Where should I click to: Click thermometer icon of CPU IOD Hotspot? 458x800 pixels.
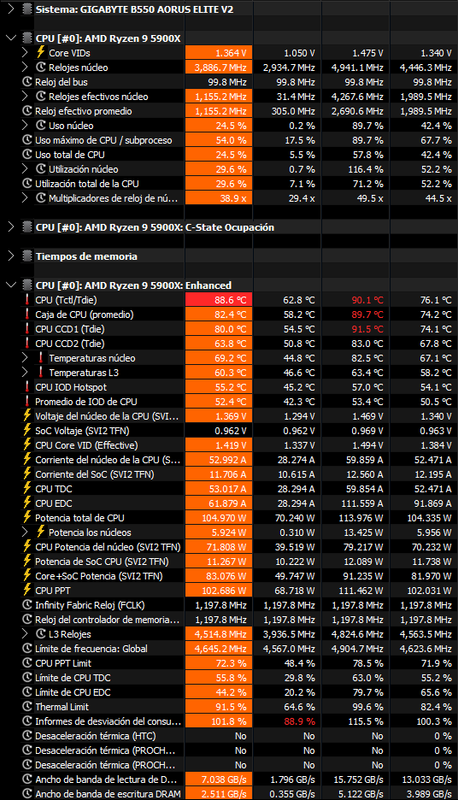tap(27, 387)
